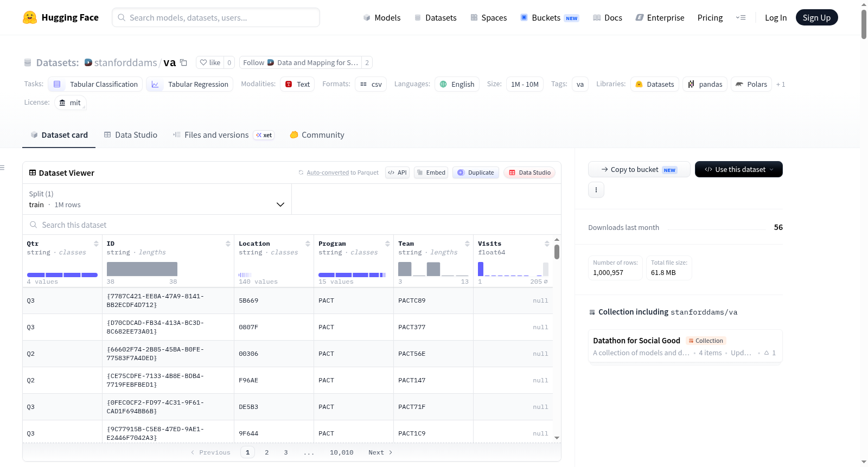Sort by the Qtr column sort icon
This screenshot has height=467, width=868.
(96, 244)
